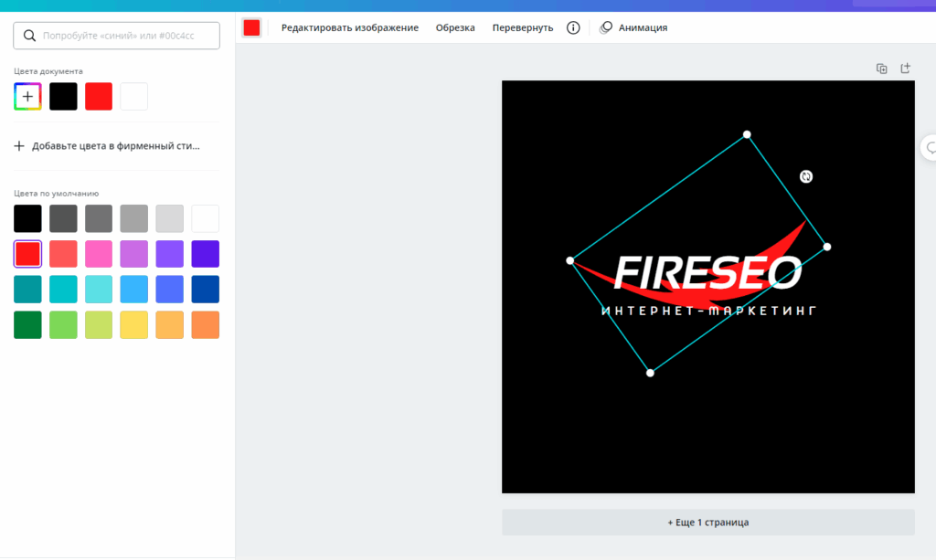936x560 pixels.
Task: Select the black document color swatch
Action: pyautogui.click(x=63, y=96)
